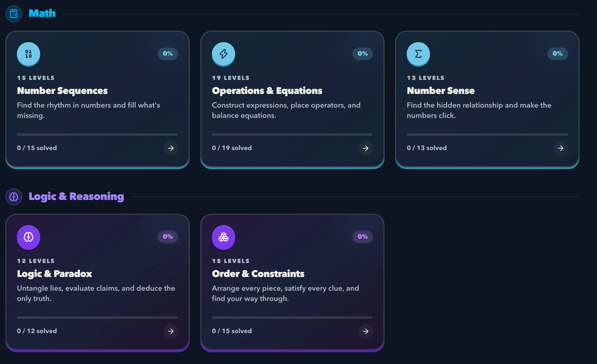The image size is (597, 364).
Task: Click the 0% badge on Logic & Paradox
Action: click(x=168, y=237)
